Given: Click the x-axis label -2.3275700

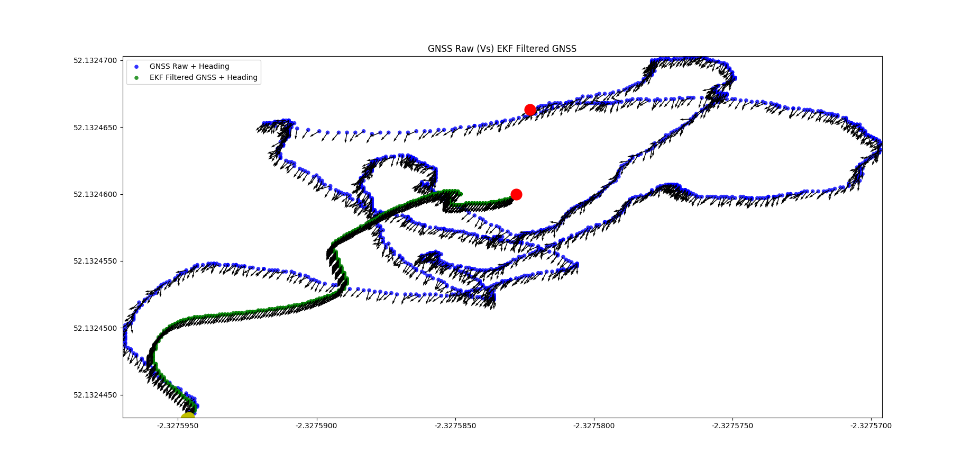Looking at the screenshot, I should (x=871, y=426).
